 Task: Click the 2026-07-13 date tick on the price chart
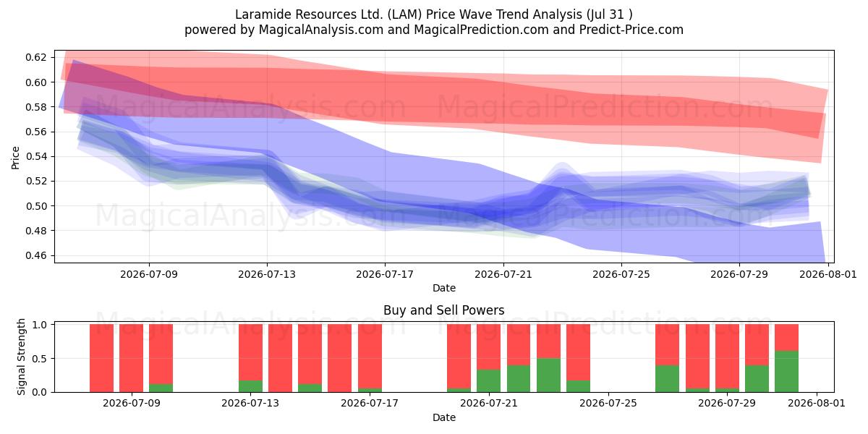point(267,273)
